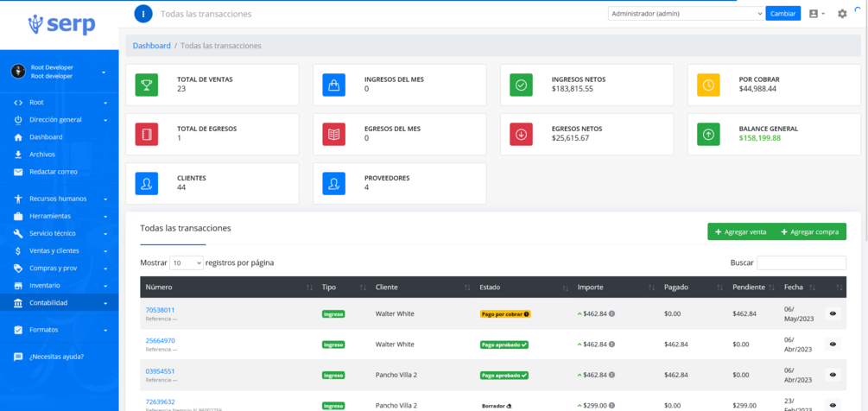Click the Balance general up-arrow icon
This screenshot has width=868, height=411.
(708, 134)
